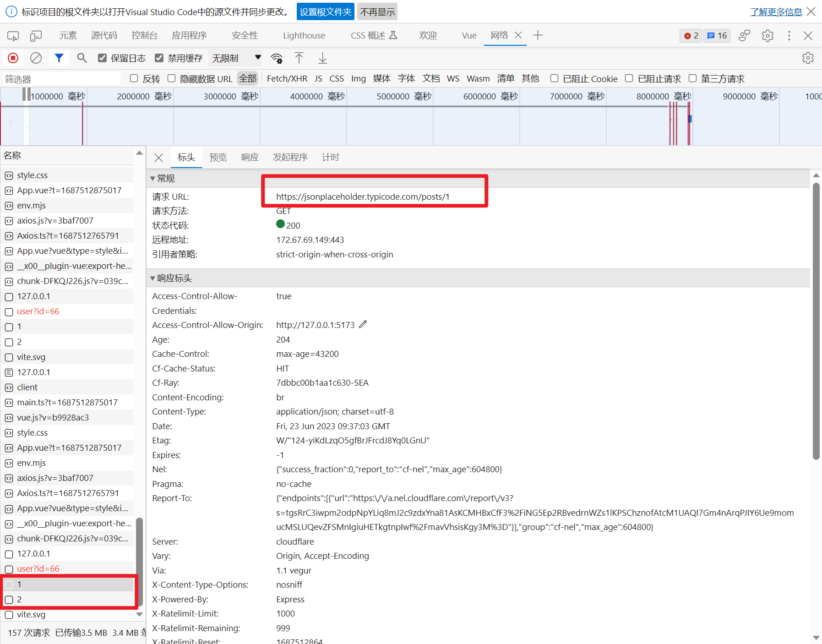
Task: Click the info icon in banner
Action: 11,11
